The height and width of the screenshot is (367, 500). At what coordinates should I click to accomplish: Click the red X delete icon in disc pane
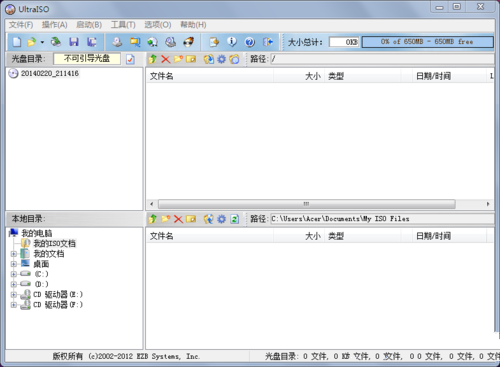coord(165,59)
